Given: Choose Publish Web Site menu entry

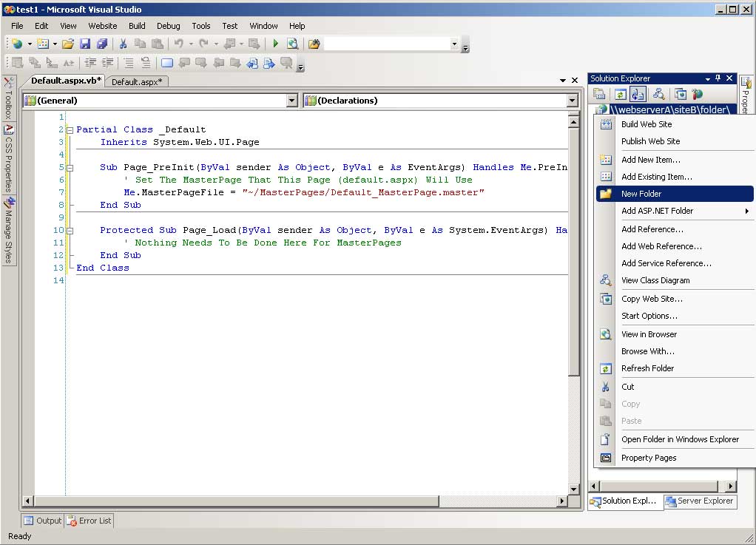Looking at the screenshot, I should (675, 141).
